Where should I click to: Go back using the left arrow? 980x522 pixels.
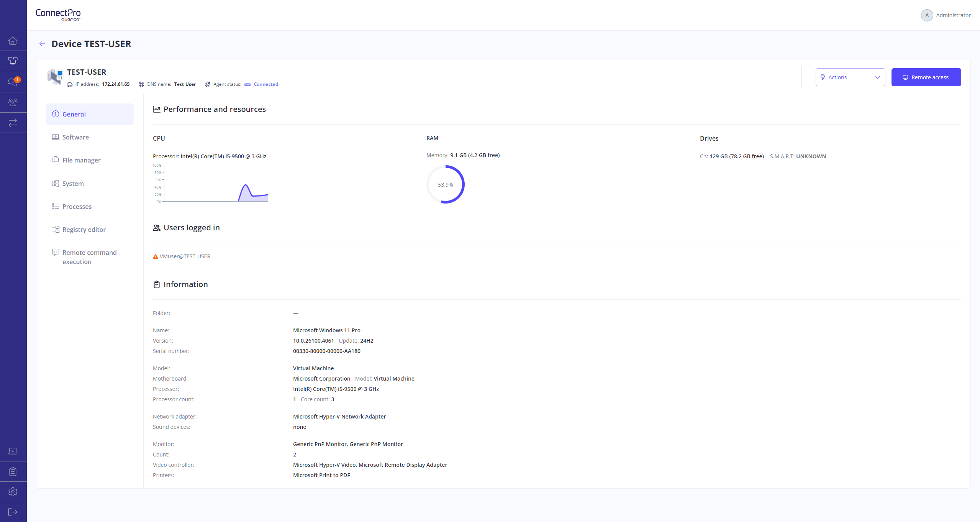click(42, 44)
